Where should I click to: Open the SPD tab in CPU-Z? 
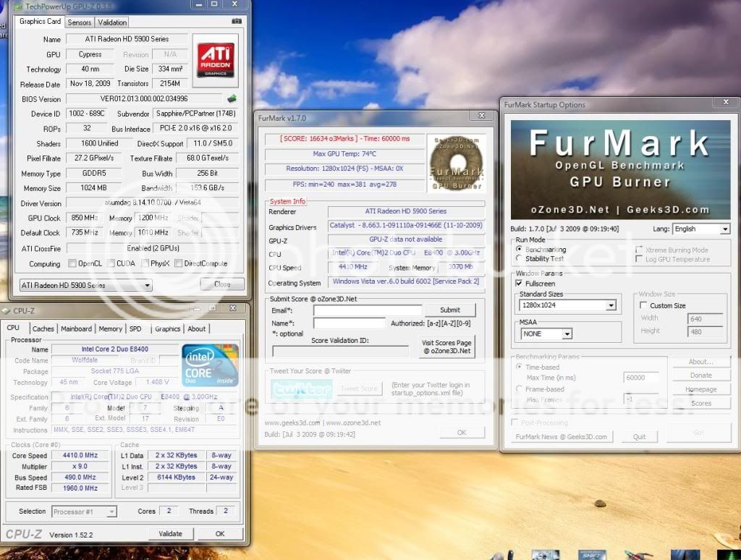pyautogui.click(x=135, y=328)
